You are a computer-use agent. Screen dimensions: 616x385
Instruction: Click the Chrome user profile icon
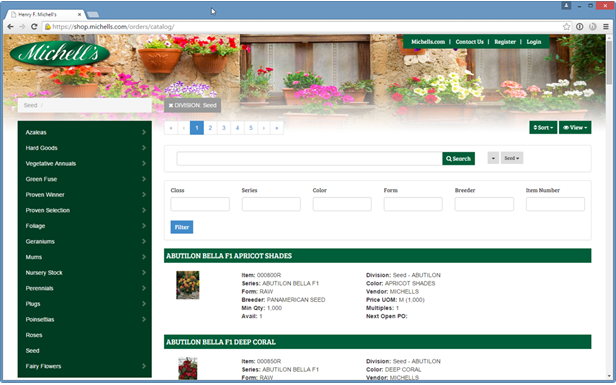[566, 6]
